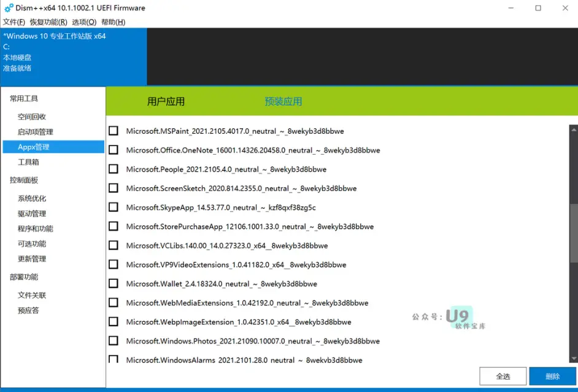Open the 选项(O) menu
This screenshot has width=578, height=392.
point(84,22)
